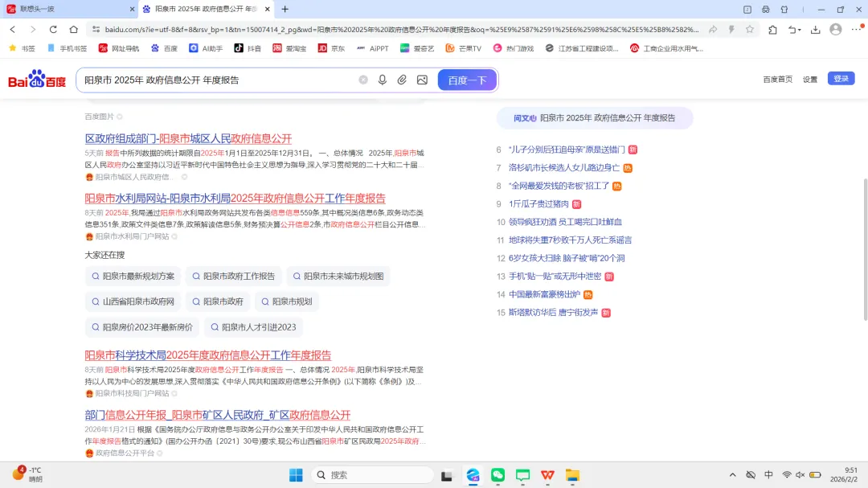This screenshot has width=868, height=488.
Task: Click the Wi-Fi network tray icon
Action: (787, 474)
